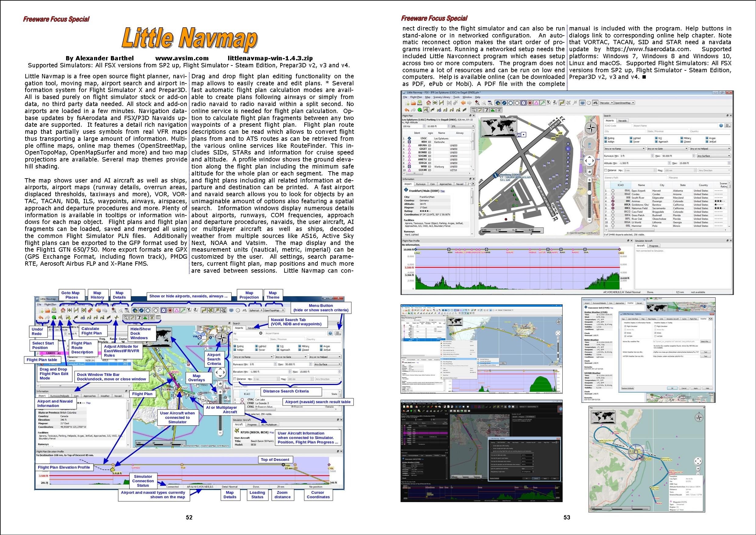
Task: Click the map compass overlay in Les Eplatures window
Action: [591, 128]
